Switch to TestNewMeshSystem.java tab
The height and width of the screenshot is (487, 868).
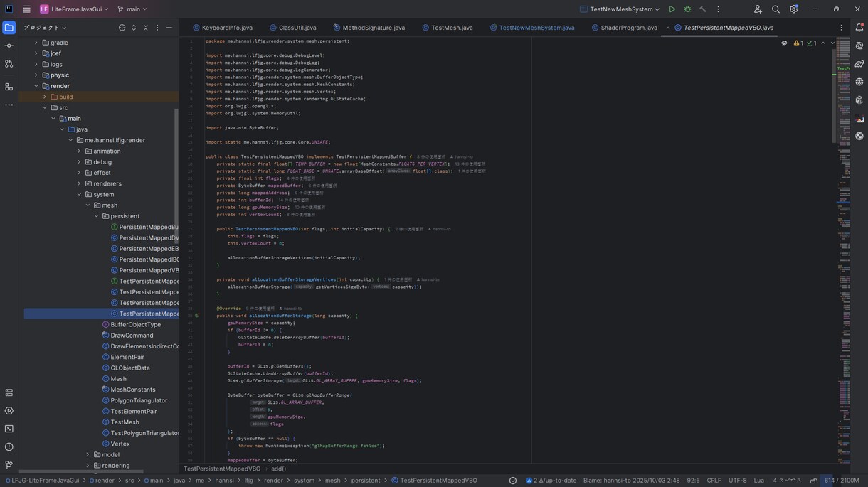[531, 28]
